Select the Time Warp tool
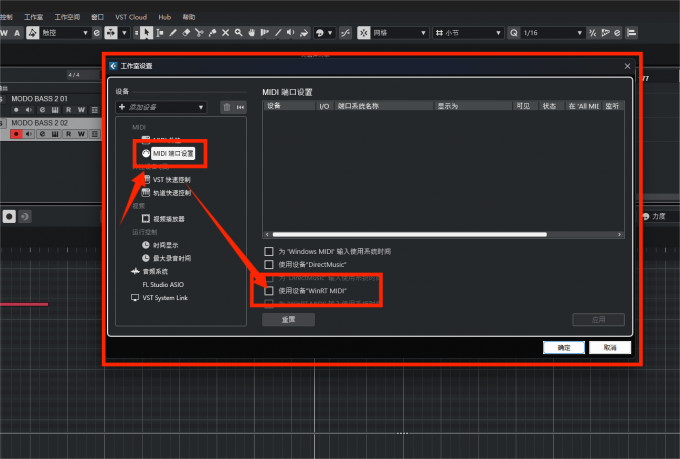The width and height of the screenshot is (680, 459). coord(265,33)
